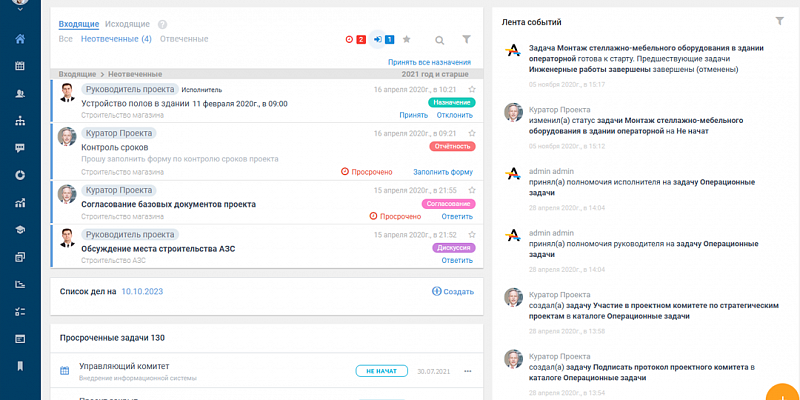
Task: Open the НЕ НАЧАТ status dropdown
Action: tap(382, 371)
